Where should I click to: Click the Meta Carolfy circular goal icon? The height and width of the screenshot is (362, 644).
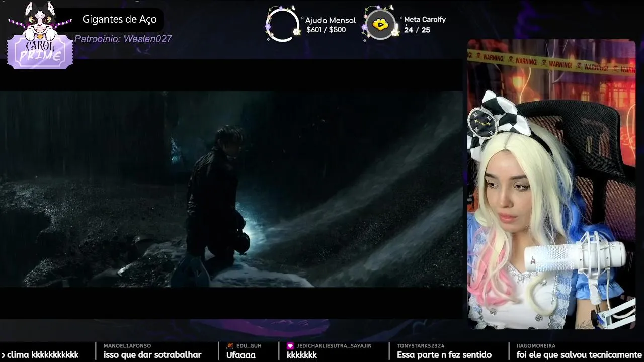[x=380, y=24]
